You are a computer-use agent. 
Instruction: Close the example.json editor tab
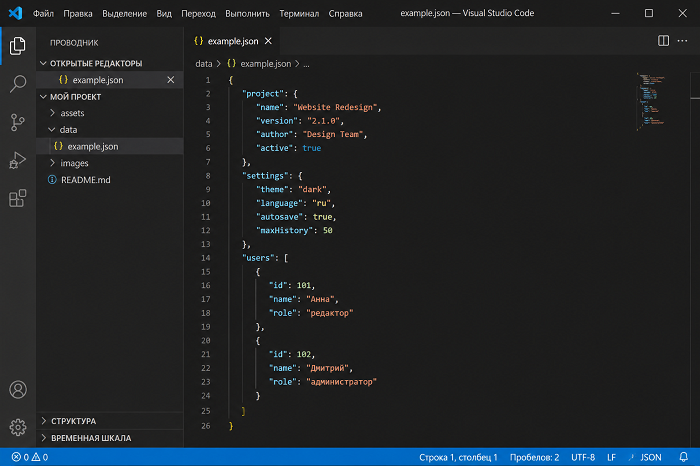[268, 41]
